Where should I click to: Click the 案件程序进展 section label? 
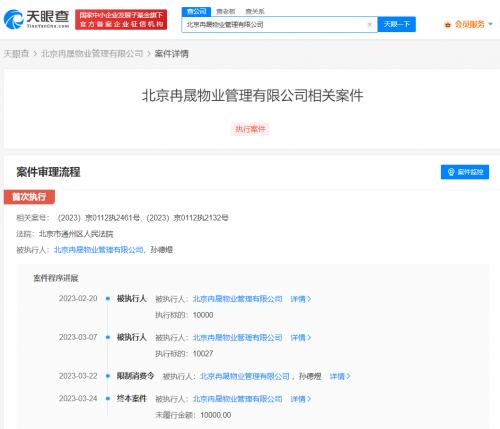click(56, 278)
